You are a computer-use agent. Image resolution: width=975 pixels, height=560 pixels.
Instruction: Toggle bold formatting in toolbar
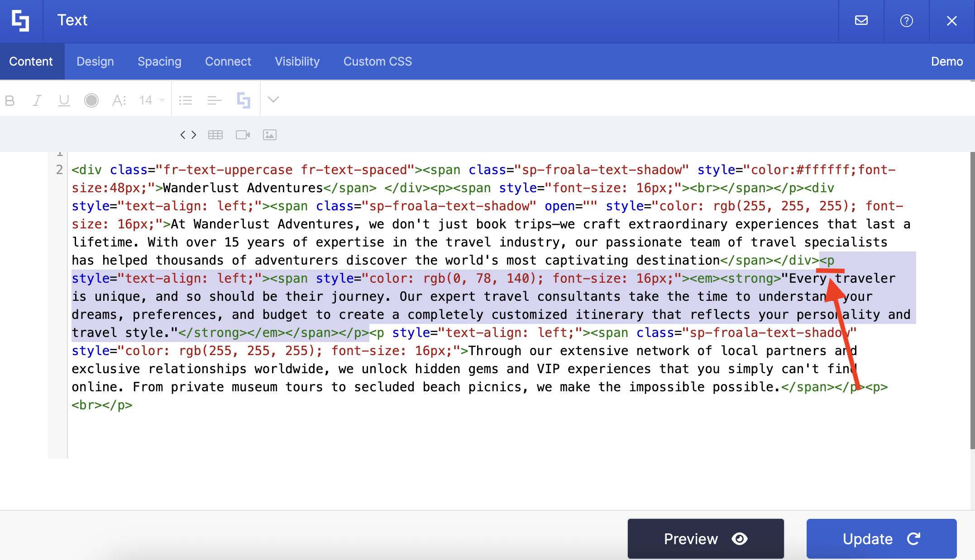pos(10,100)
